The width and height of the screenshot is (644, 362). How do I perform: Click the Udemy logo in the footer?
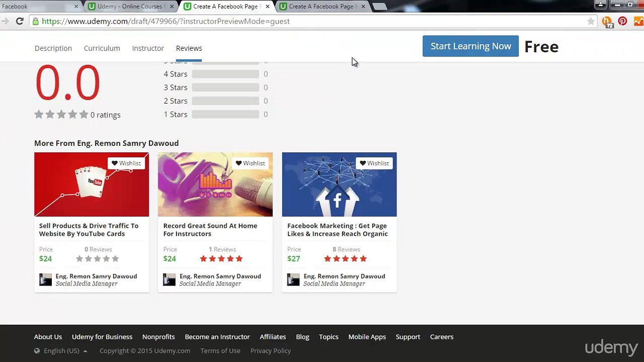(611, 348)
